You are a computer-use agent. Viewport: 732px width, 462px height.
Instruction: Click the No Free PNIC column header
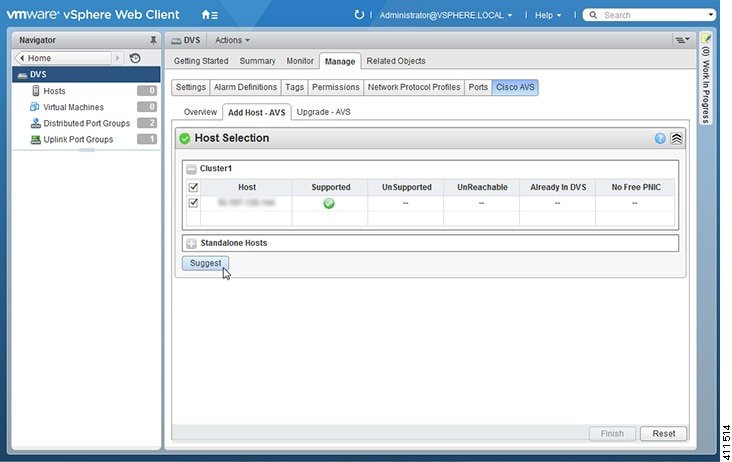pyautogui.click(x=635, y=187)
